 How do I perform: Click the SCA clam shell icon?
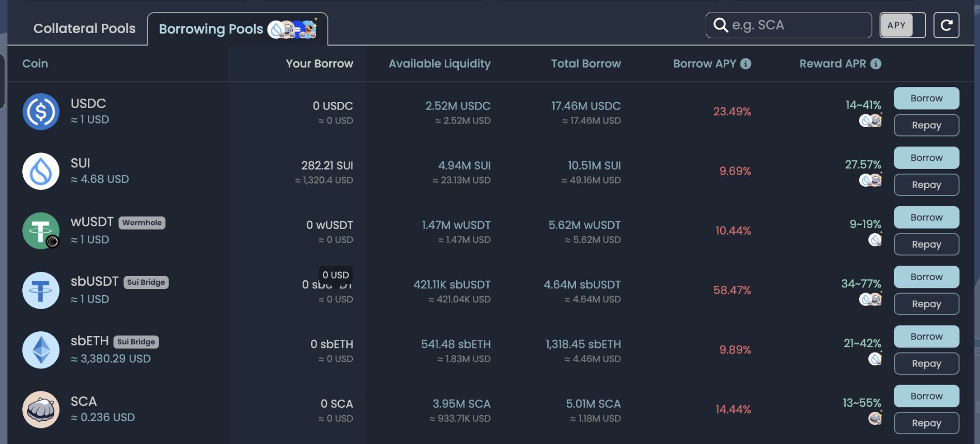point(41,409)
